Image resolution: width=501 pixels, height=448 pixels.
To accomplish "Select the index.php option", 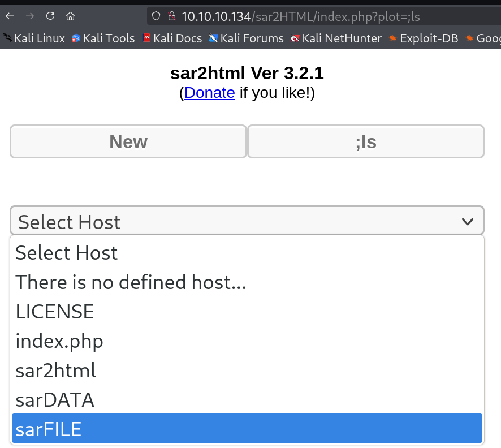I will pyautogui.click(x=247, y=341).
